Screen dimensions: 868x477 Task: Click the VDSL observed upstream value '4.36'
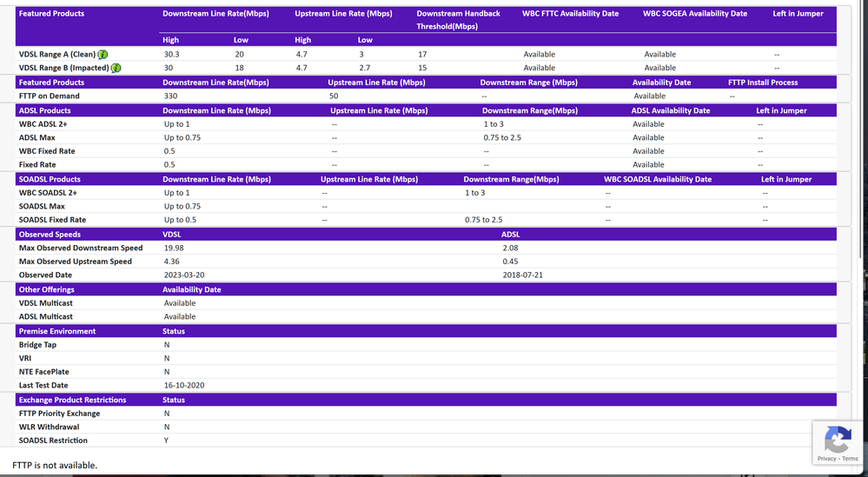[x=172, y=262]
